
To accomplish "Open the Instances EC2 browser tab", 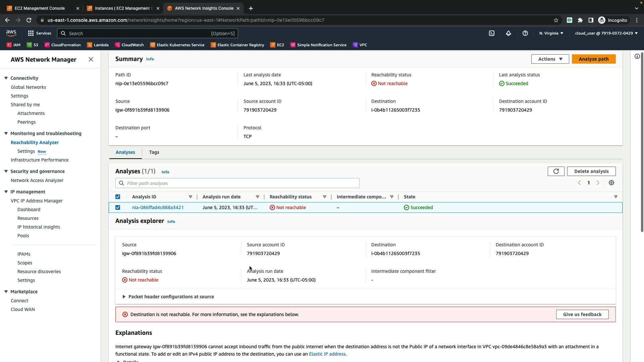I will pos(122,8).
